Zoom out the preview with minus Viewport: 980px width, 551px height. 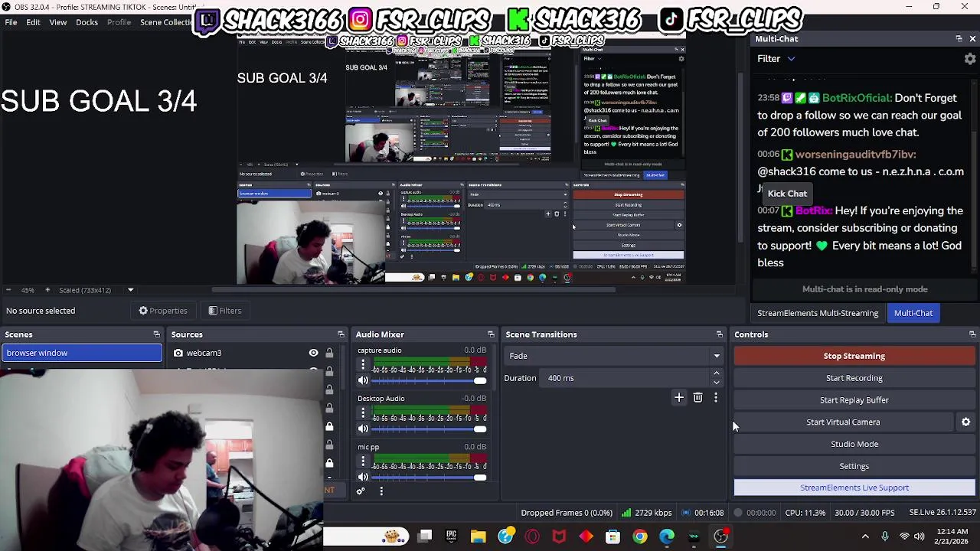click(8, 290)
